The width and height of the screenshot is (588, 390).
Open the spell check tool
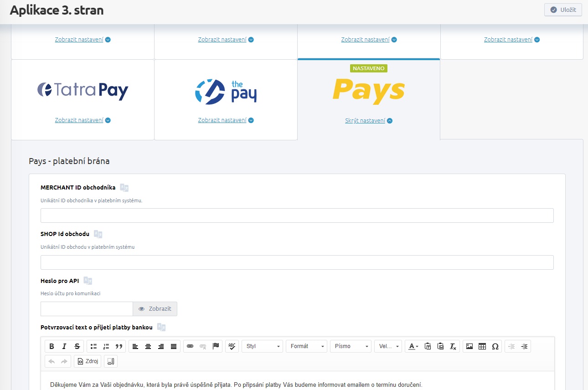(232, 346)
